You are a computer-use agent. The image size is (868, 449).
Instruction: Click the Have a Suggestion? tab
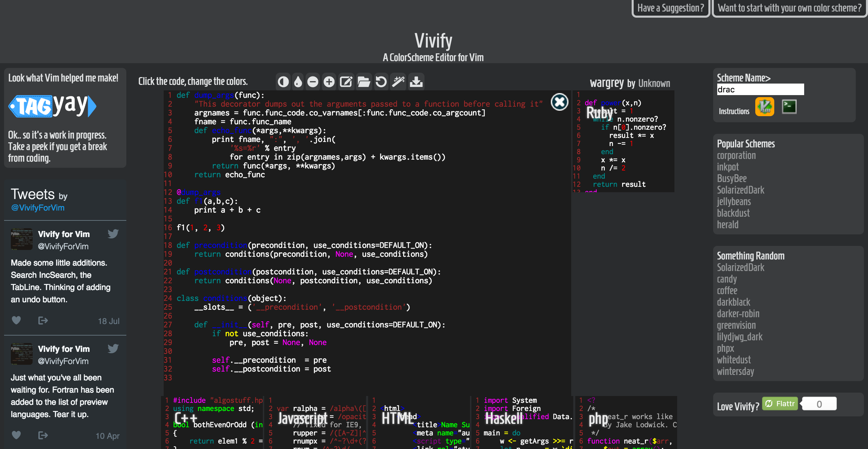[670, 8]
